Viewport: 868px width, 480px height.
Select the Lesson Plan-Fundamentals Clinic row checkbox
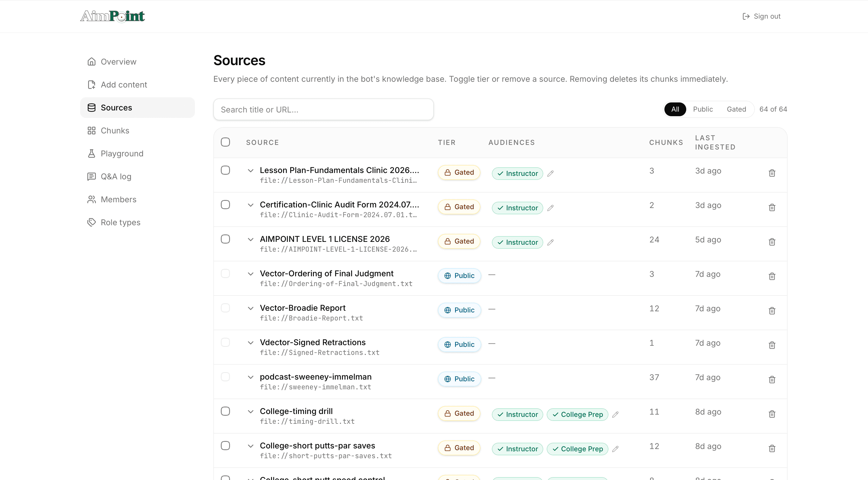pyautogui.click(x=225, y=170)
